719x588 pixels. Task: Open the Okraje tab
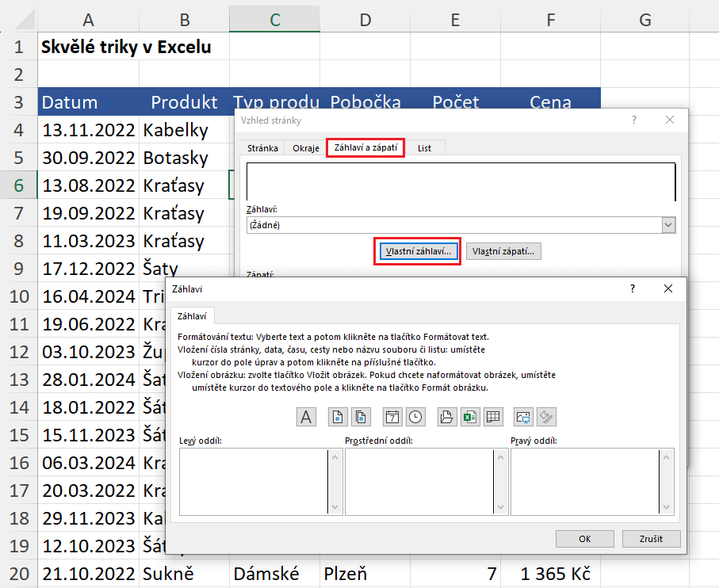[x=306, y=148]
